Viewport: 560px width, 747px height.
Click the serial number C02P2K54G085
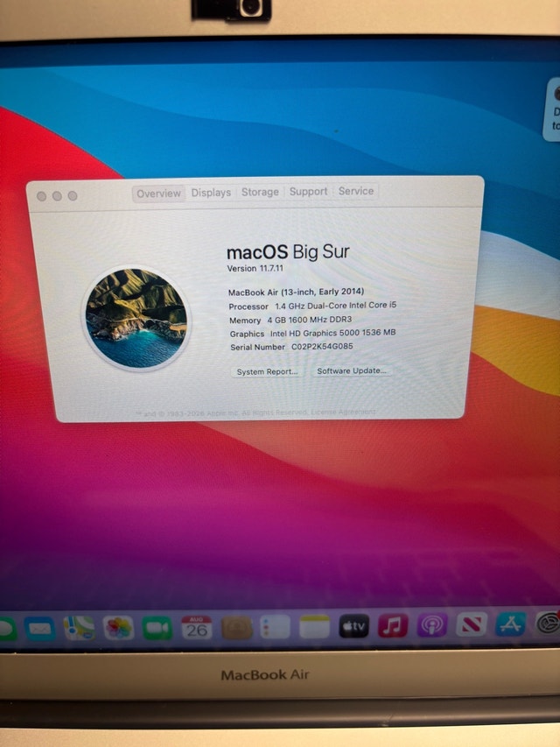pyautogui.click(x=322, y=346)
